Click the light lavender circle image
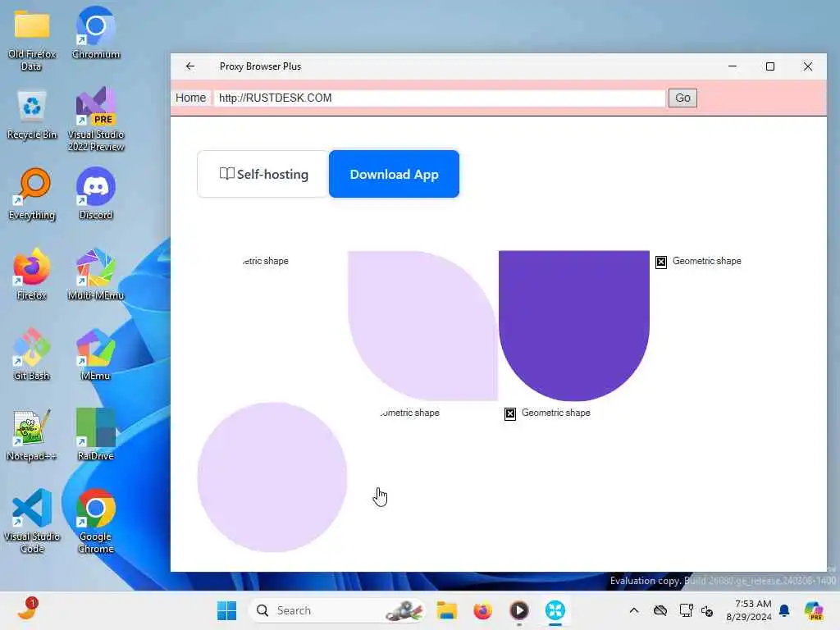This screenshot has width=840, height=630. tap(272, 477)
